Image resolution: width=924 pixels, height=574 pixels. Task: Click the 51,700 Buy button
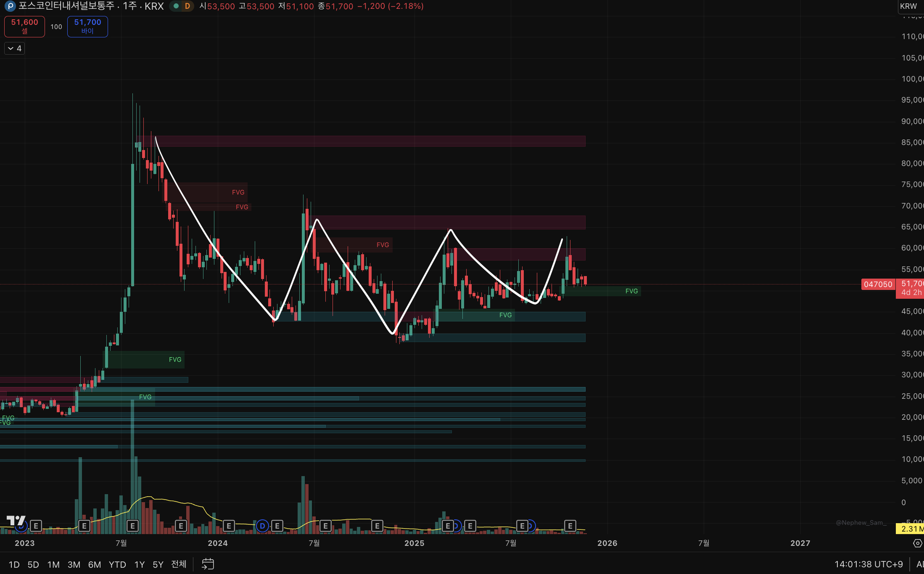pyautogui.click(x=87, y=26)
